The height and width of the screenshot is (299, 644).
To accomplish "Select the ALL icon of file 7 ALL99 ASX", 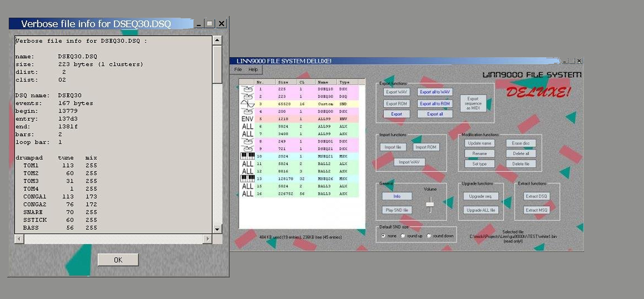I will tap(247, 134).
